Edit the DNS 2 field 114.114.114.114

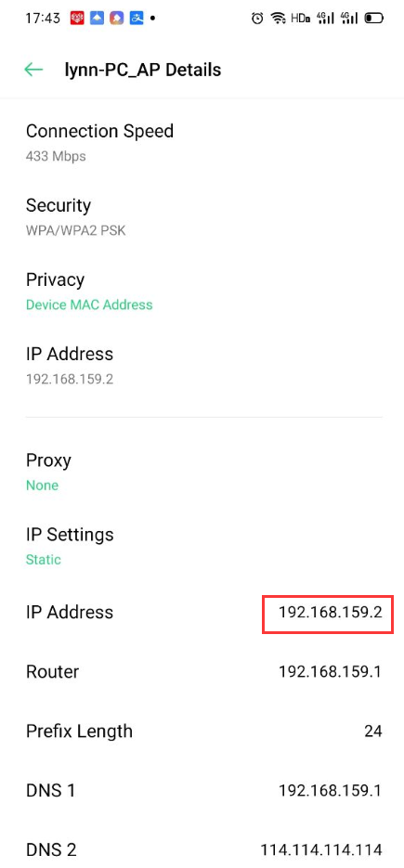202,849
